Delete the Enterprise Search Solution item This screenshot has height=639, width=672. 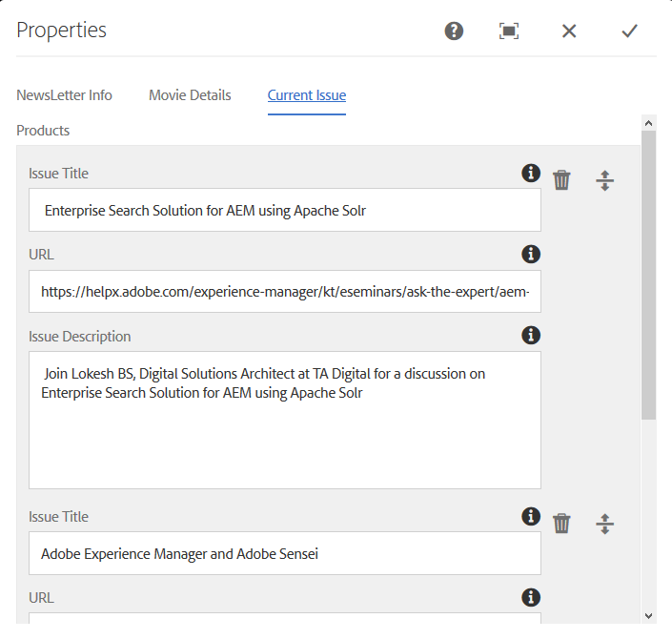[561, 179]
